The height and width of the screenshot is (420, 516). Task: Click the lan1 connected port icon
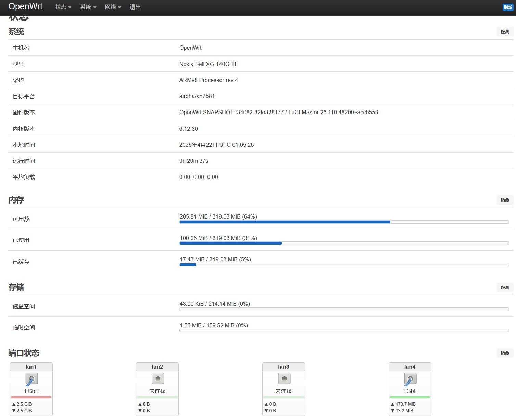click(x=32, y=379)
